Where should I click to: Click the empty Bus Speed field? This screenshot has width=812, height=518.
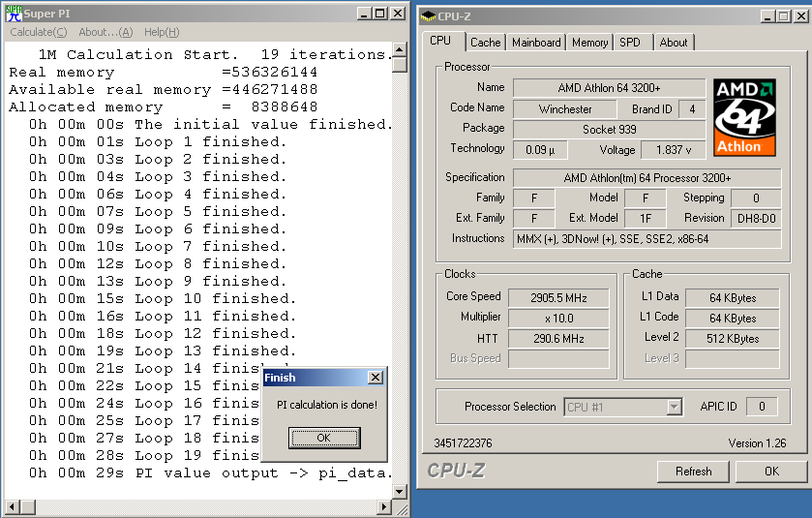(558, 359)
